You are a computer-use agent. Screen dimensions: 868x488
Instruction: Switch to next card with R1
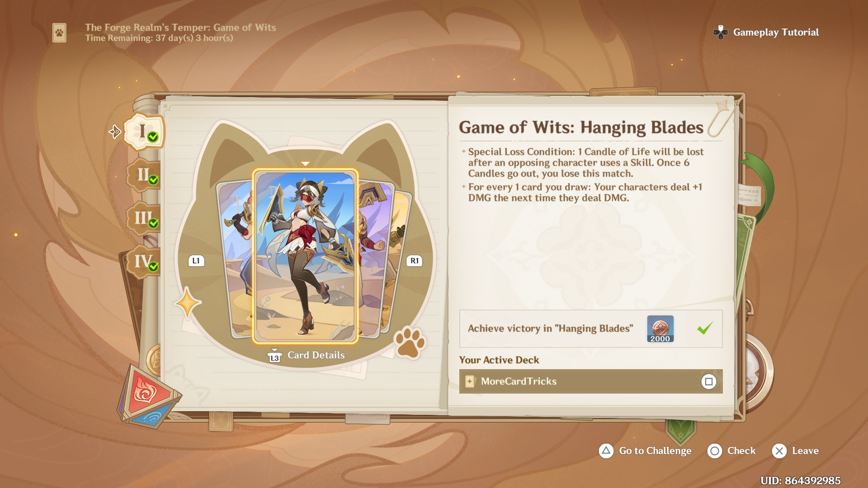coord(414,261)
